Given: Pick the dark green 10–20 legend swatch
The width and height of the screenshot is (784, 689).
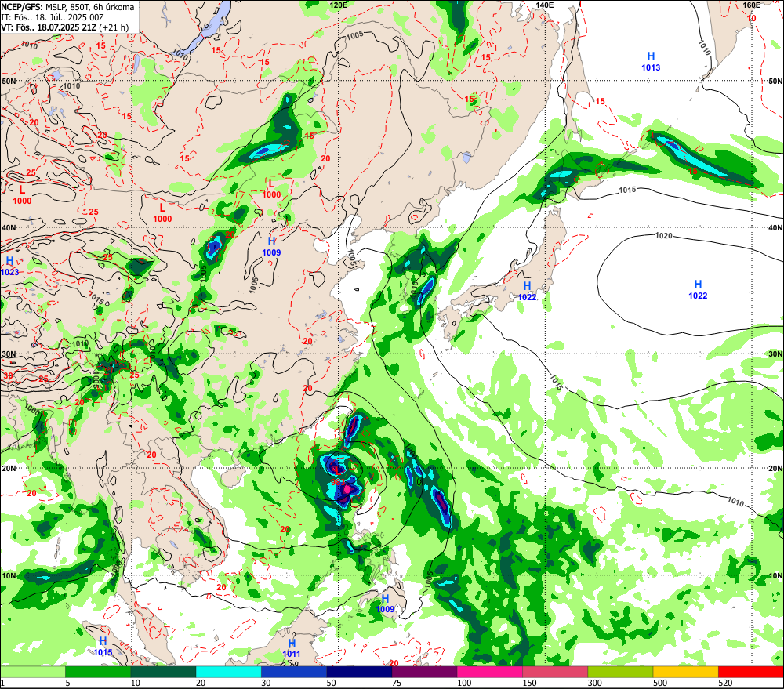Looking at the screenshot, I should 163,672.
